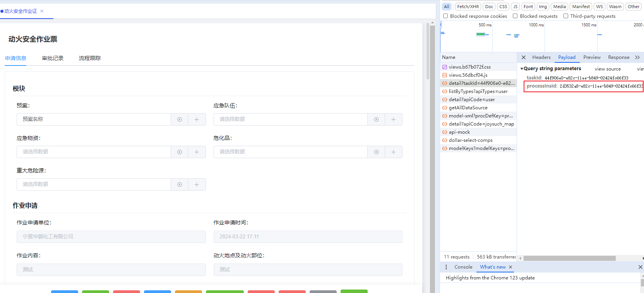
Task: Switch to 流程跟踪 tab
Action: point(90,58)
